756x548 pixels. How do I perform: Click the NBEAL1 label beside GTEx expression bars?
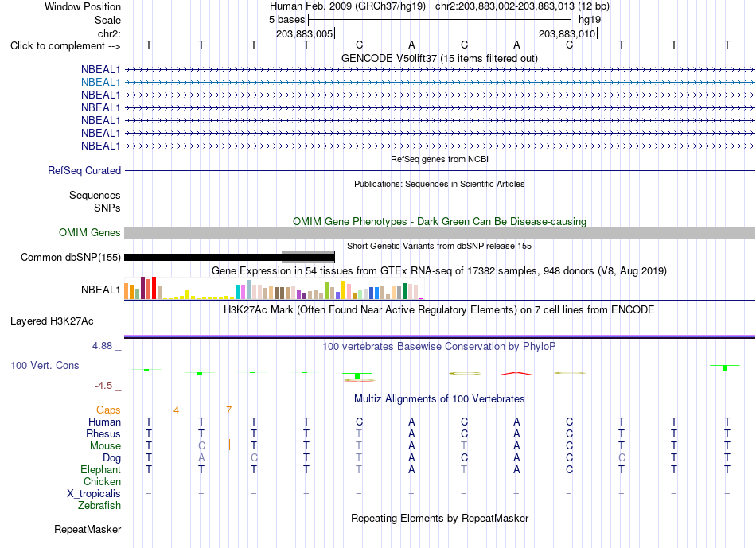[100, 290]
